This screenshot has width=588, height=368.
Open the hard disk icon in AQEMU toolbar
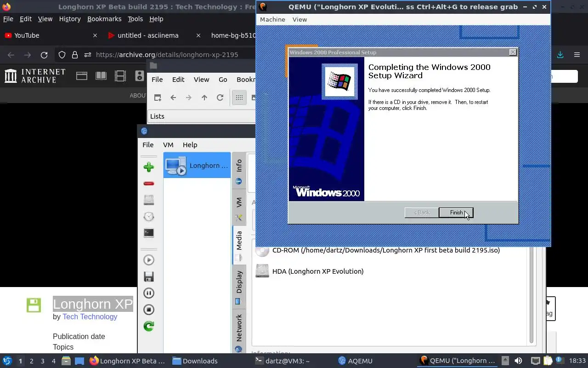[148, 200]
